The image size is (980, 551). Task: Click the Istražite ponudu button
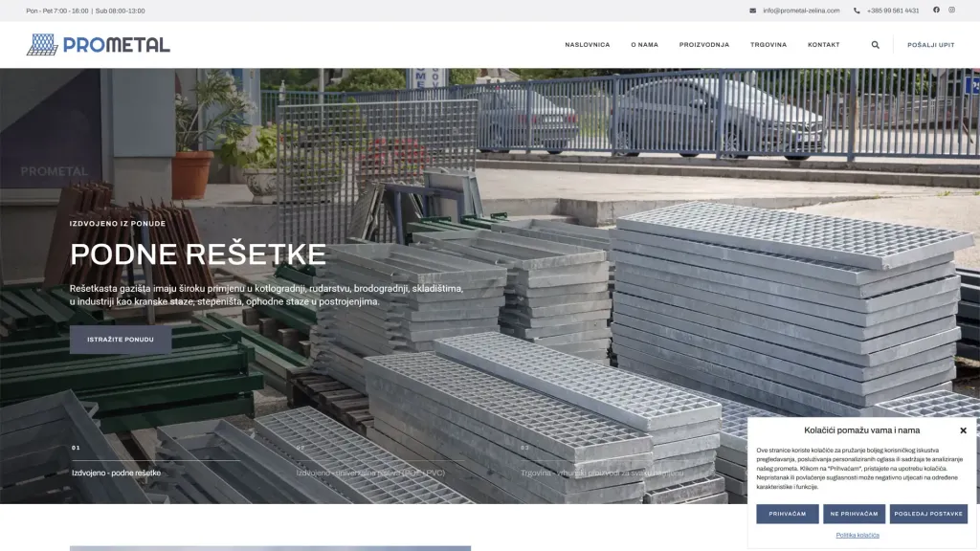121,340
